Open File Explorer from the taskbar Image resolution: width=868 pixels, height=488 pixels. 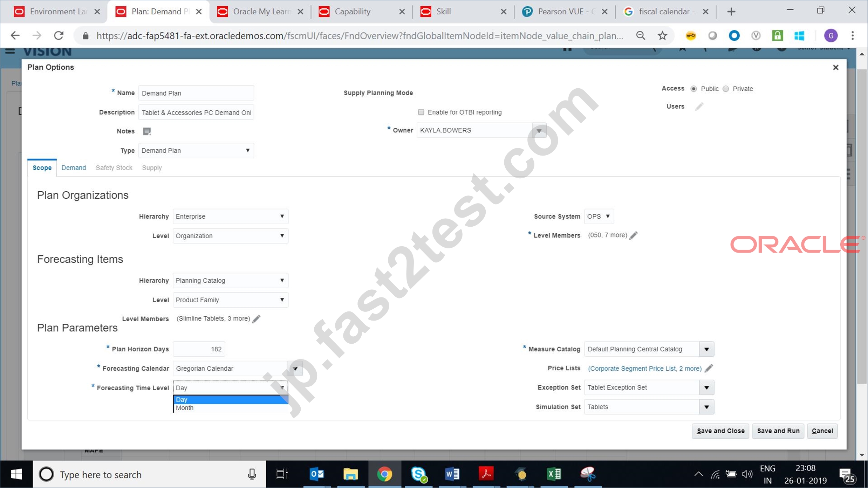point(350,474)
